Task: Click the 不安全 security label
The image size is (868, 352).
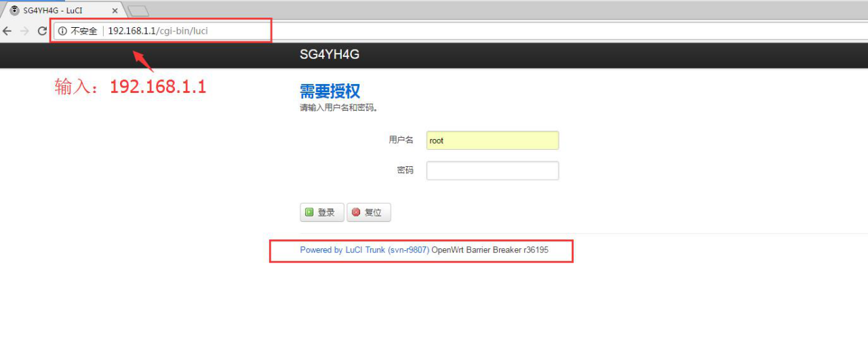Action: [x=84, y=31]
